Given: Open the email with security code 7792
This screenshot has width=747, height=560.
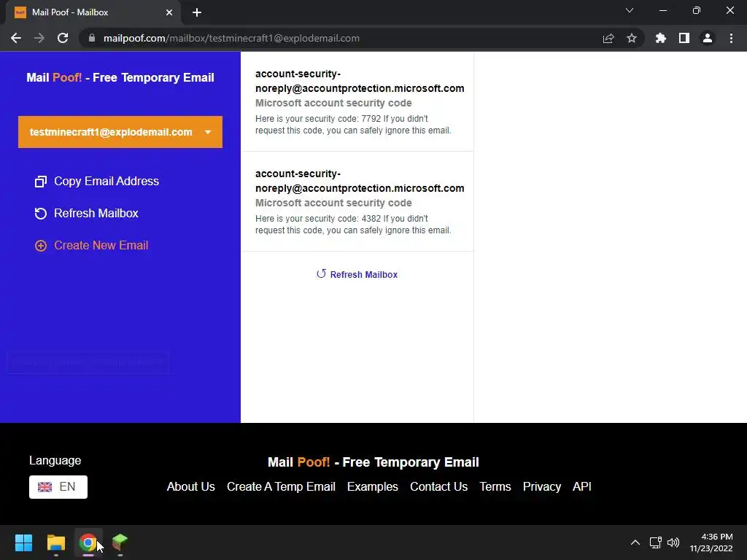Looking at the screenshot, I should pyautogui.click(x=357, y=101).
